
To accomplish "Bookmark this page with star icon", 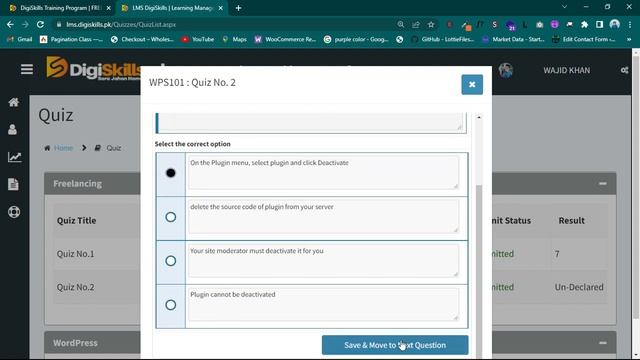I will coord(431,24).
